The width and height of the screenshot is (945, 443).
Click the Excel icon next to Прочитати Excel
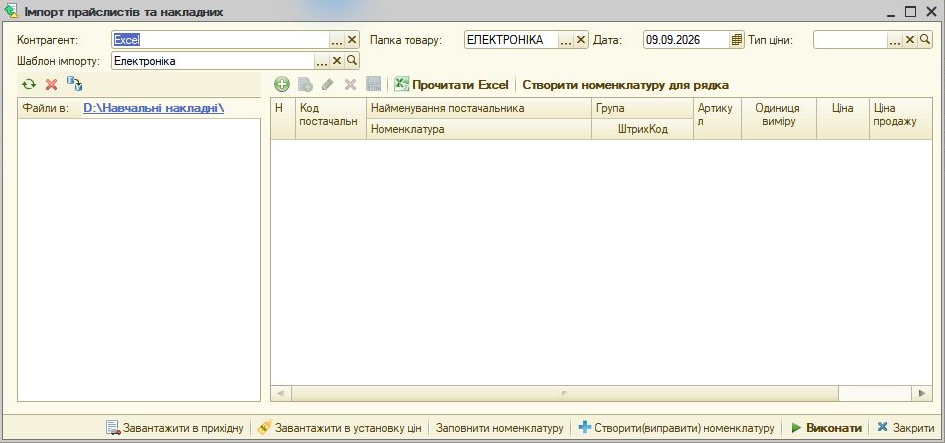click(x=401, y=84)
